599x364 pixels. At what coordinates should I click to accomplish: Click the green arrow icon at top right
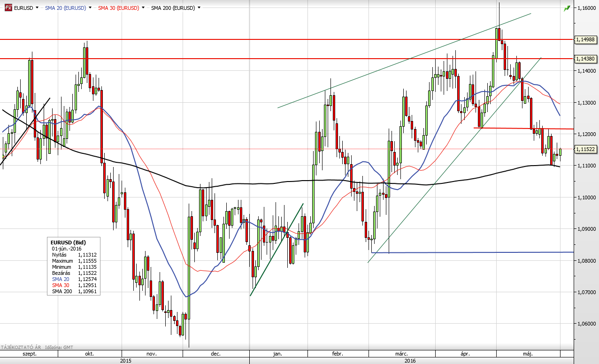tap(567, 8)
